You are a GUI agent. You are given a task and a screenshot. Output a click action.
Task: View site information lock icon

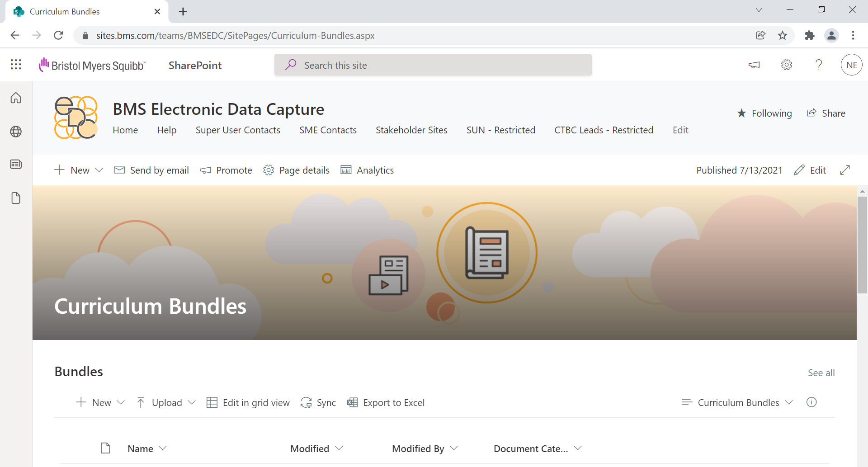85,35
